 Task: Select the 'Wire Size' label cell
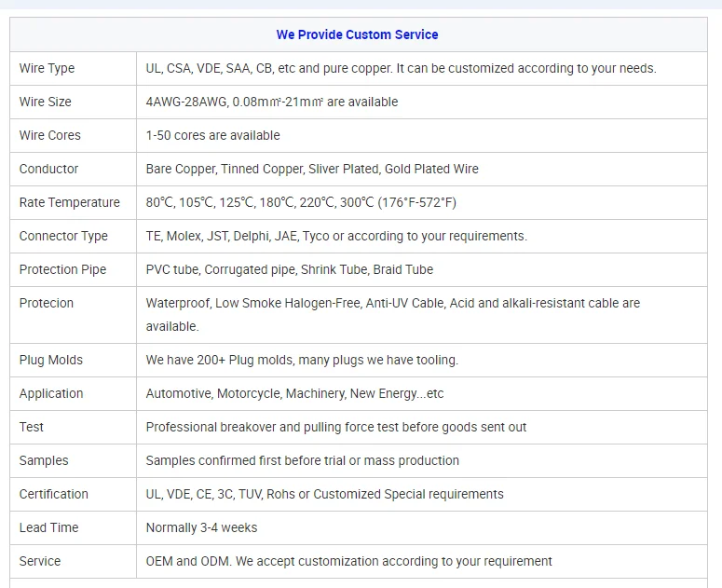[45, 102]
